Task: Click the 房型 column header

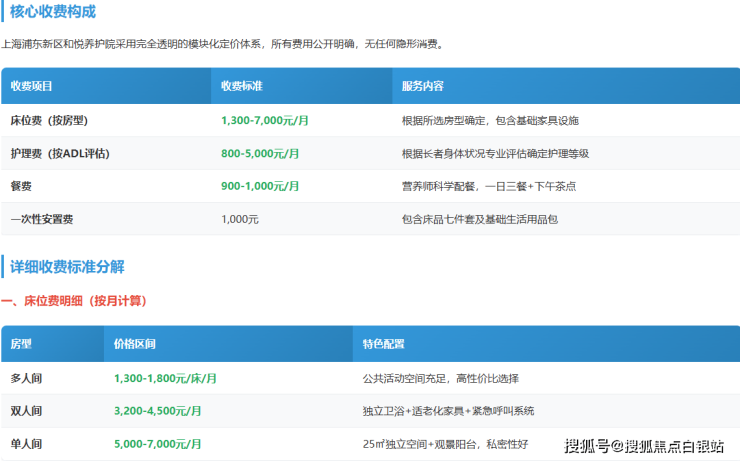Action: [21, 344]
